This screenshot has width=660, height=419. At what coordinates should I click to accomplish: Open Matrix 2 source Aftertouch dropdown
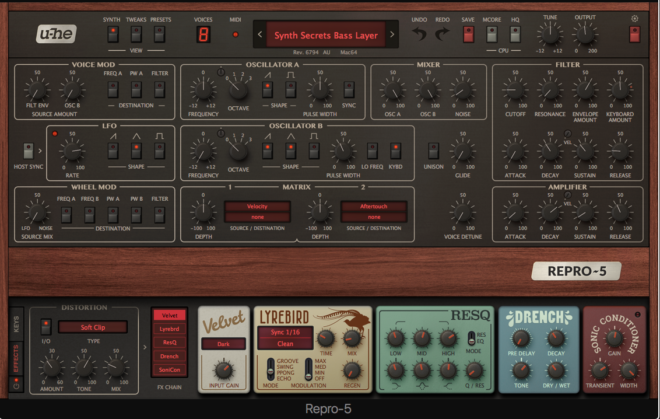[x=374, y=206]
